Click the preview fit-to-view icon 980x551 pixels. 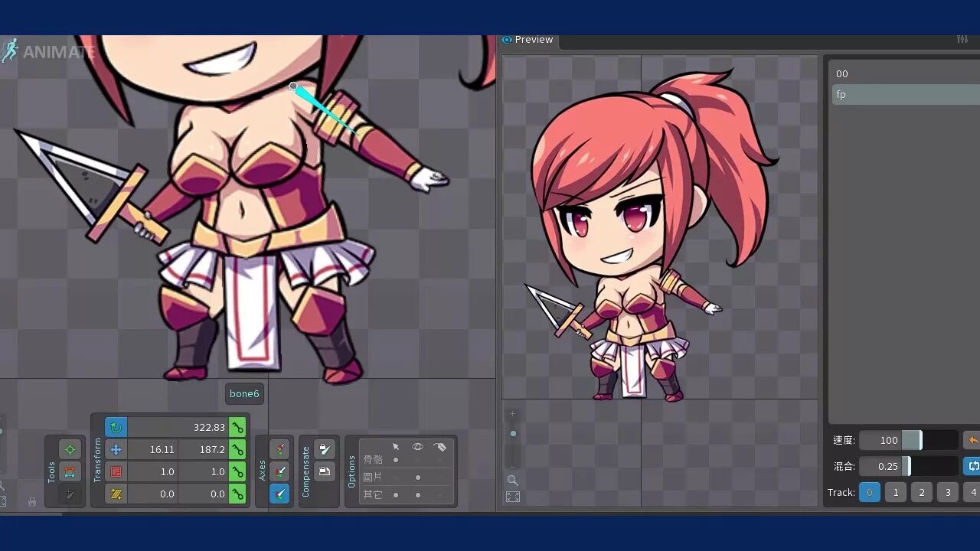513,497
